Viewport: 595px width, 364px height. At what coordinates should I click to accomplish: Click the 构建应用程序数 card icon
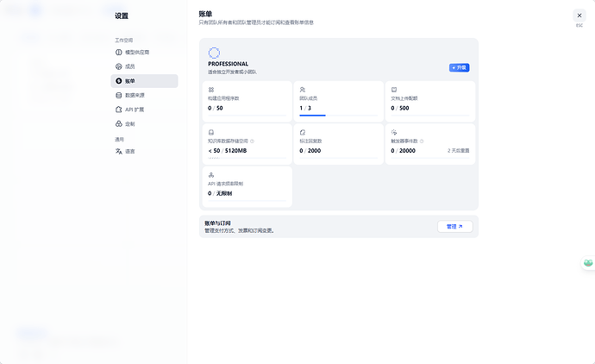point(211,90)
